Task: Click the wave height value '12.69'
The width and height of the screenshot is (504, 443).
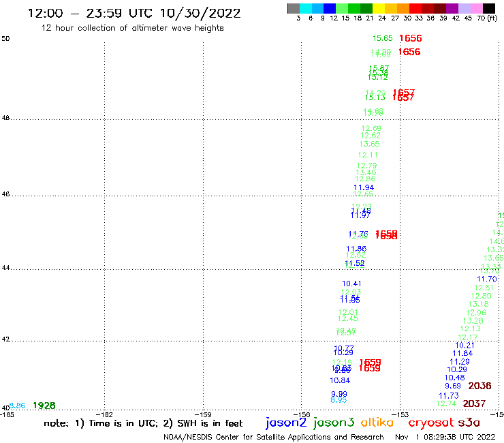Action: tap(371, 128)
